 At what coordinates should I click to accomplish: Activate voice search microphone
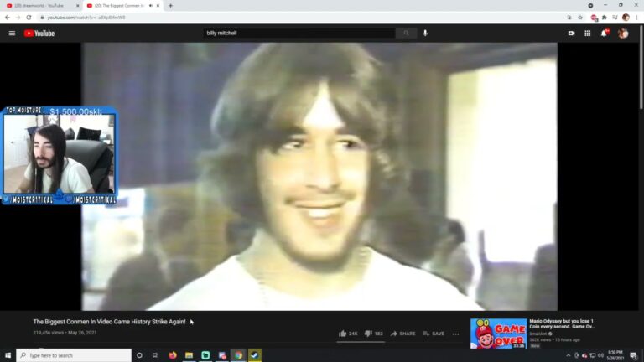pos(425,34)
